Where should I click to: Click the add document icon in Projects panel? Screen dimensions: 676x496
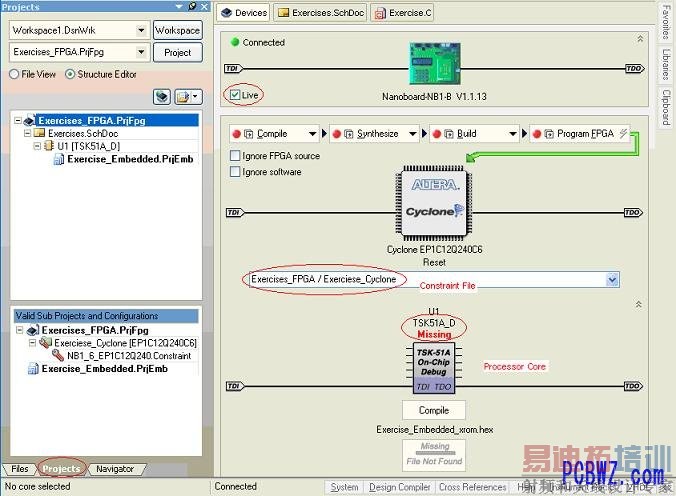(183, 97)
